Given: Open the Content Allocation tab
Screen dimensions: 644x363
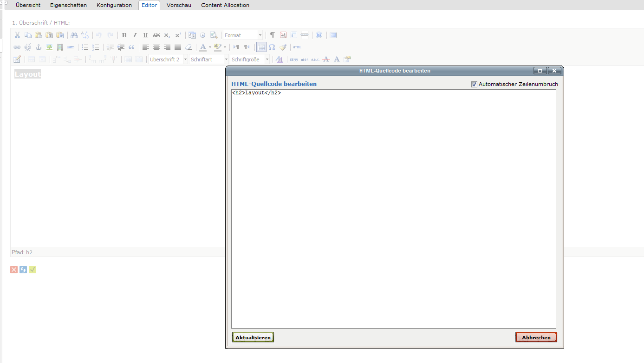Looking at the screenshot, I should point(225,5).
